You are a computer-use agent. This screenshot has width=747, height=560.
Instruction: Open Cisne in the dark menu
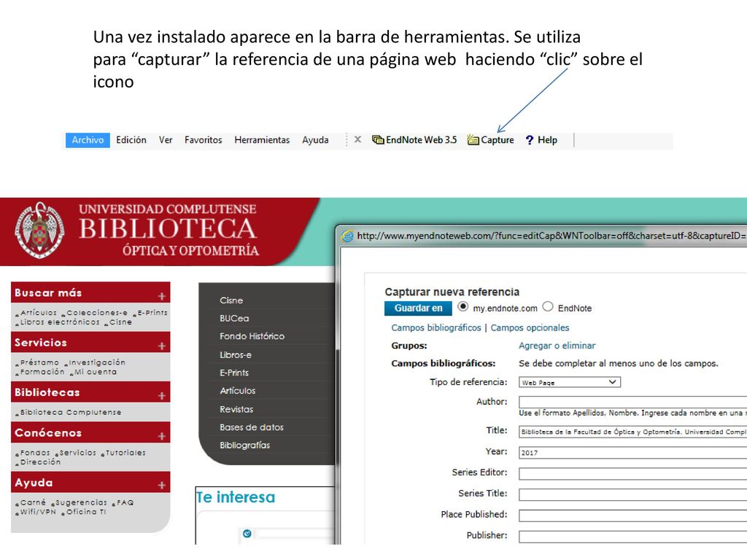231,300
